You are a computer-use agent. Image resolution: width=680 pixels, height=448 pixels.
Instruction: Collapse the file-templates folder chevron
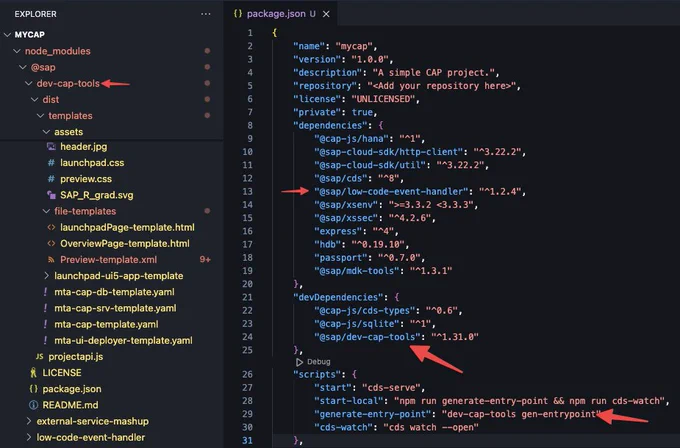pyautogui.click(x=46, y=211)
